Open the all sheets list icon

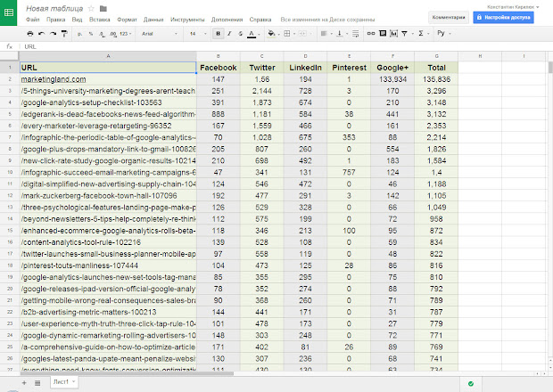37,381
